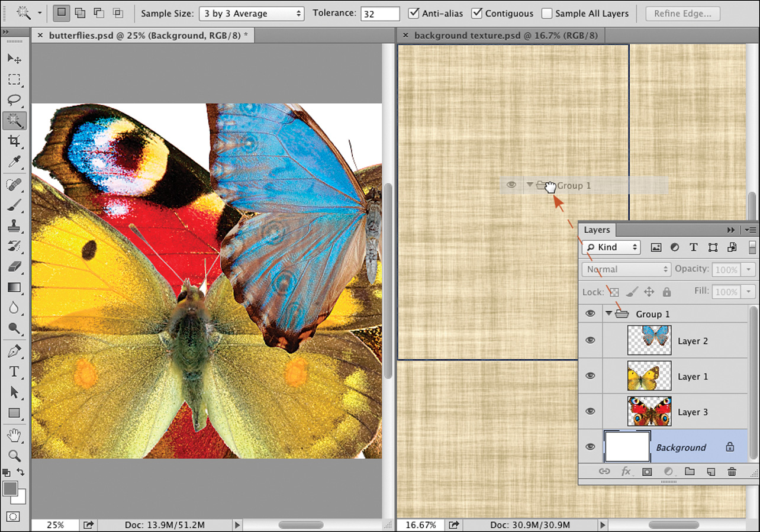This screenshot has width=760, height=532.
Task: Filter layers by type layer icon
Action: 694,247
